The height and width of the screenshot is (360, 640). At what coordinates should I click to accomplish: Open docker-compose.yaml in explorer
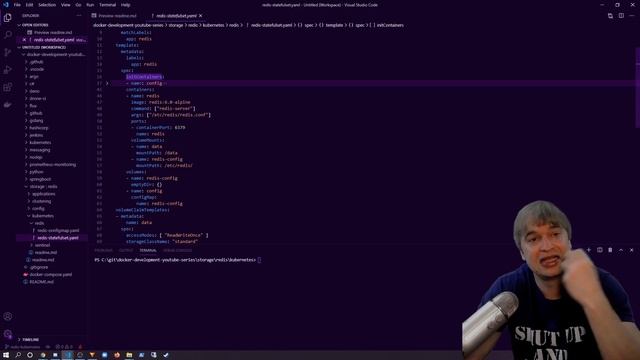tap(51, 275)
